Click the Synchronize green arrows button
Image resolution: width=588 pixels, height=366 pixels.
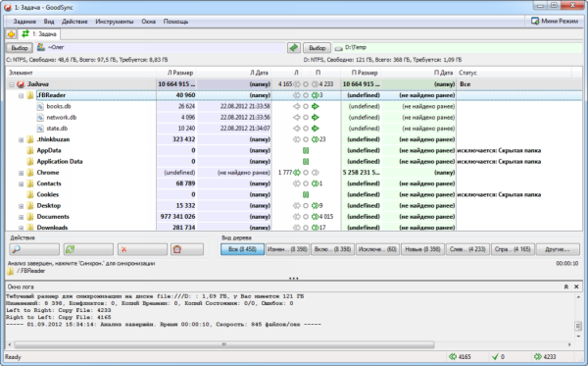(88, 249)
